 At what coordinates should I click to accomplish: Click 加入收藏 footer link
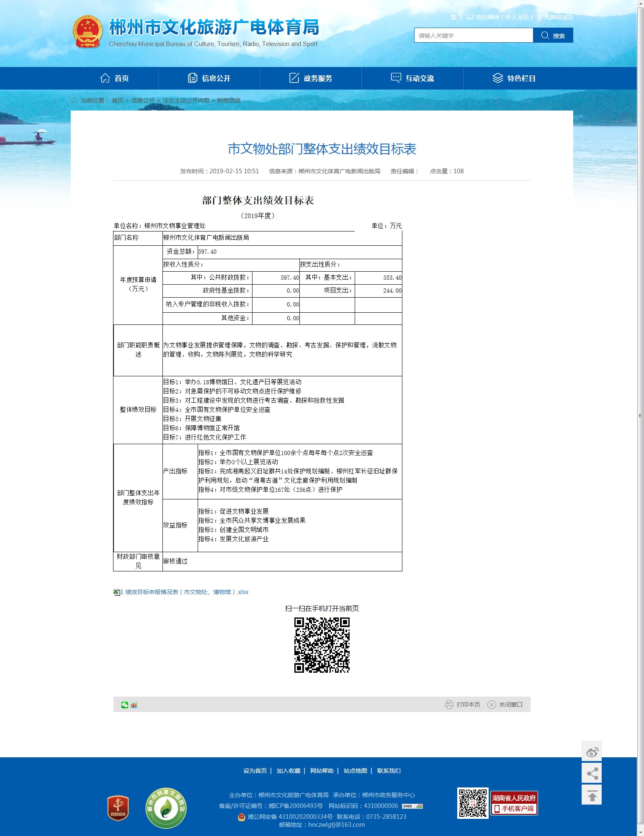click(289, 771)
